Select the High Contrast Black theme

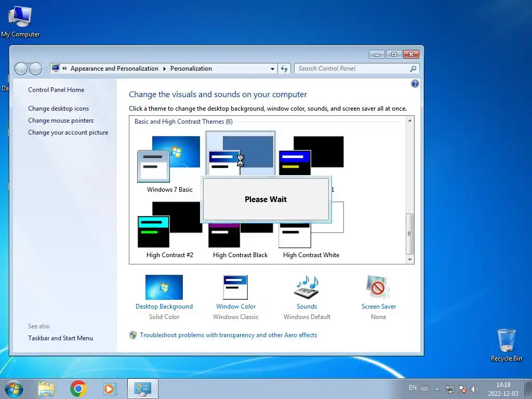coord(241,240)
